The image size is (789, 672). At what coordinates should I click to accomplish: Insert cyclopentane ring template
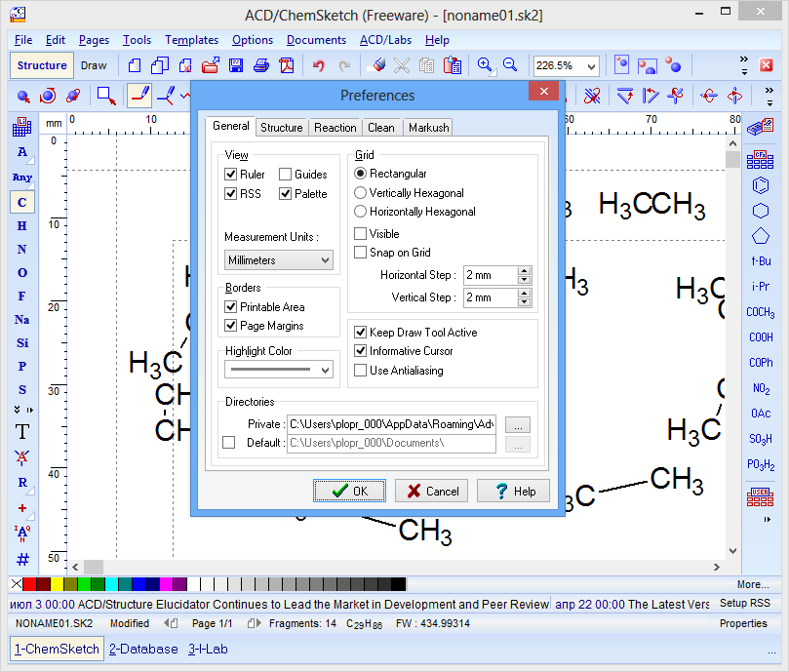tap(761, 236)
